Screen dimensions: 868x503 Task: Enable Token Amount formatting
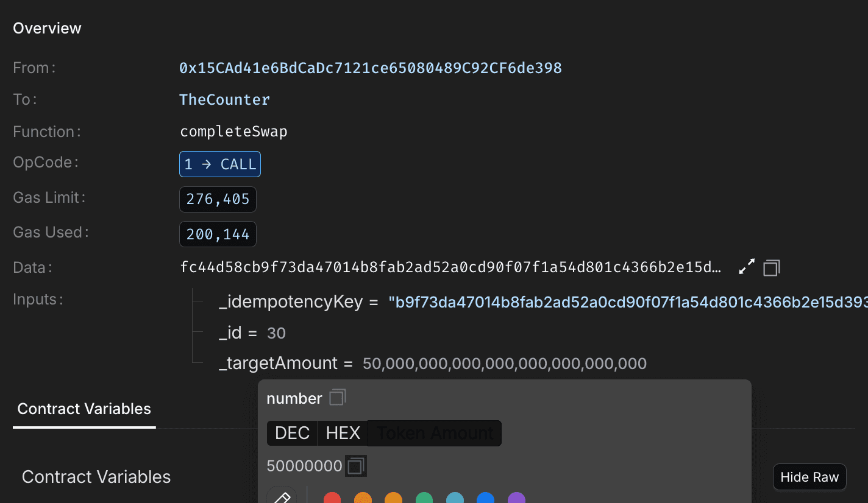tap(435, 433)
